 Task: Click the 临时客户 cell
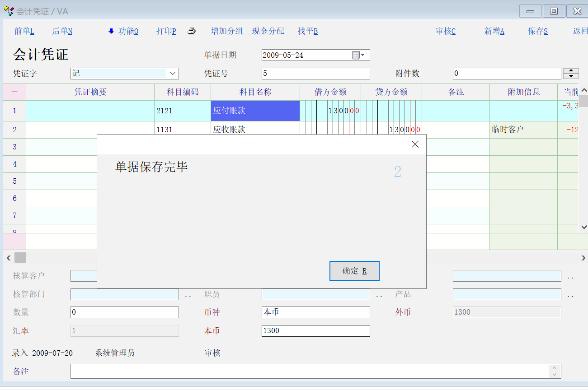click(524, 130)
